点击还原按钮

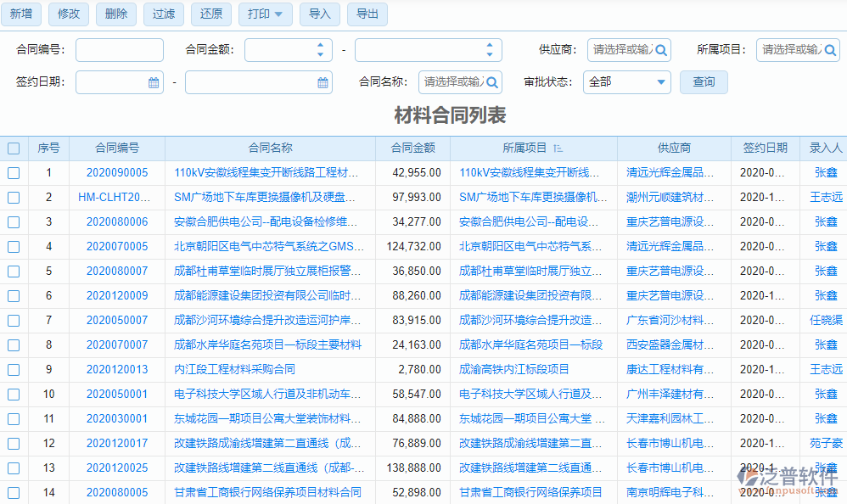(210, 14)
